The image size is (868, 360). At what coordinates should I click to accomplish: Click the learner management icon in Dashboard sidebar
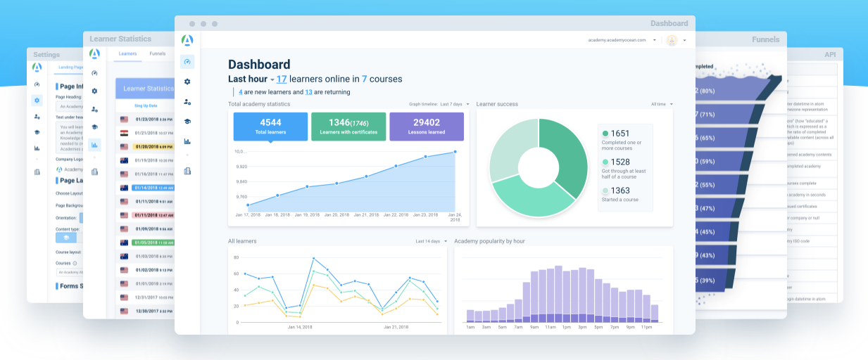tap(187, 102)
